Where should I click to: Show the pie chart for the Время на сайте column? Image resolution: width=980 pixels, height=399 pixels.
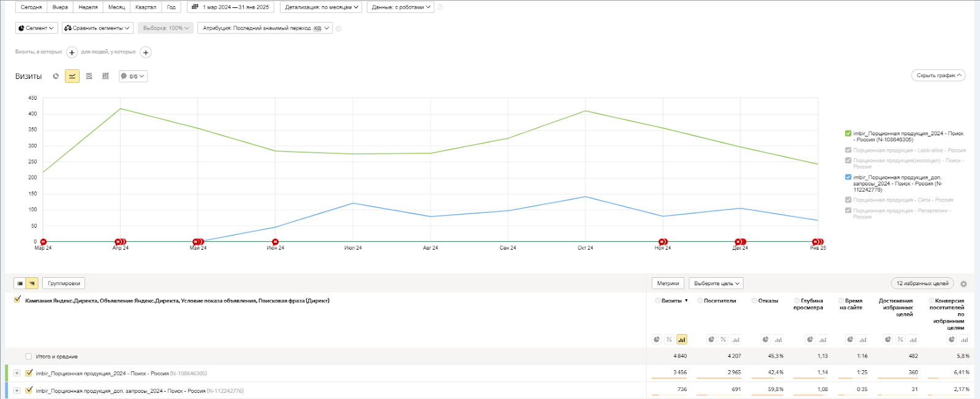(850, 340)
